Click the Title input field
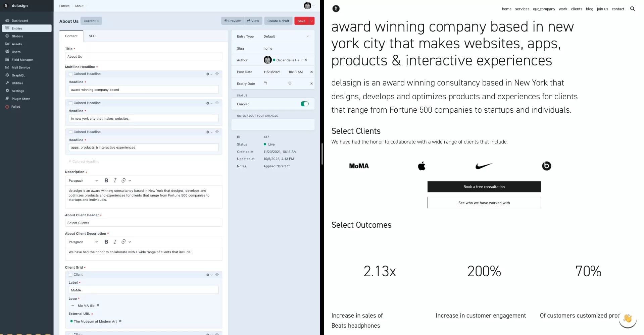This screenshot has height=335, width=644. point(144,56)
